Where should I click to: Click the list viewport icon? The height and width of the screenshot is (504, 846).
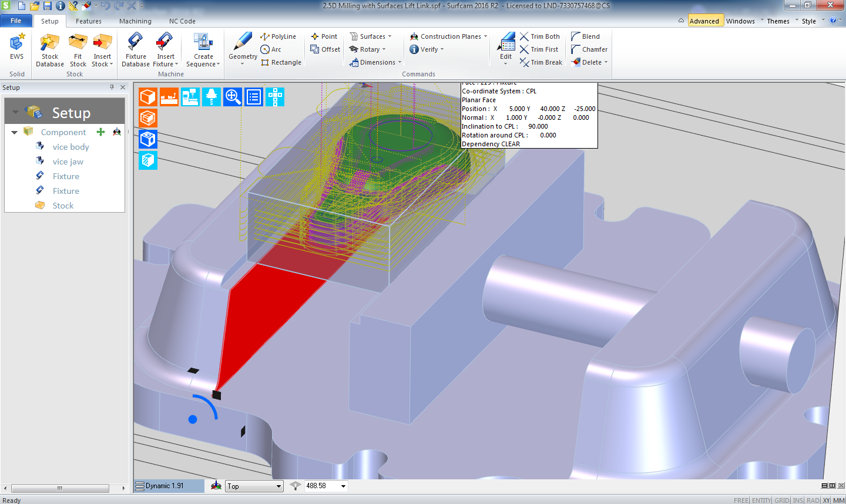(x=254, y=97)
